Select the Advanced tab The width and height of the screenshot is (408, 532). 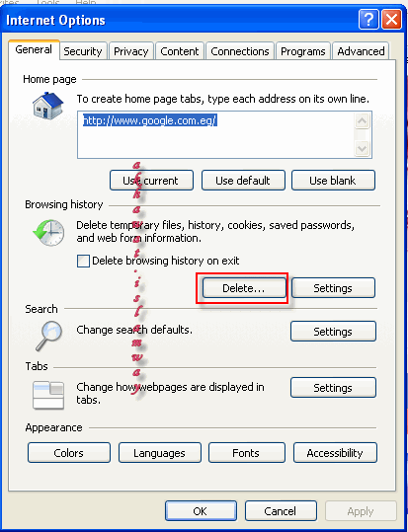361,51
